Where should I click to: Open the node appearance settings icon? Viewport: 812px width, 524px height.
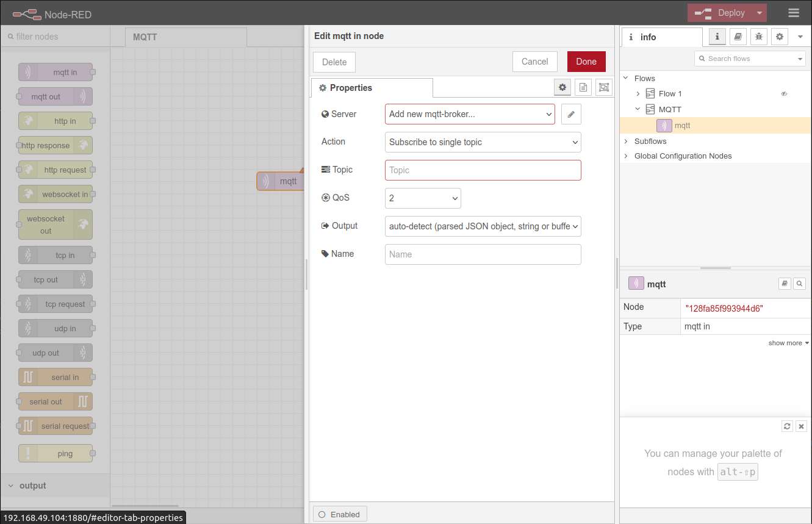point(604,88)
